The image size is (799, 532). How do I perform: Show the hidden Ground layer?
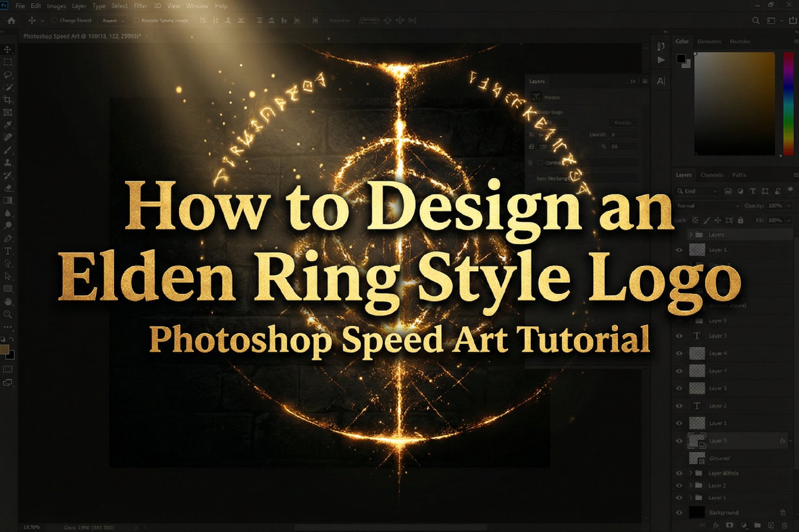(x=679, y=458)
